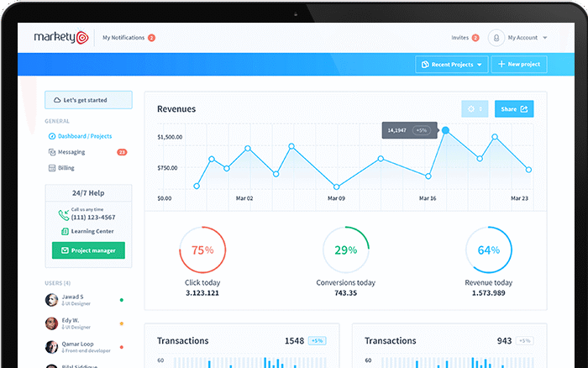Open the chart settings gear dropdown
588x368 pixels.
(x=474, y=109)
